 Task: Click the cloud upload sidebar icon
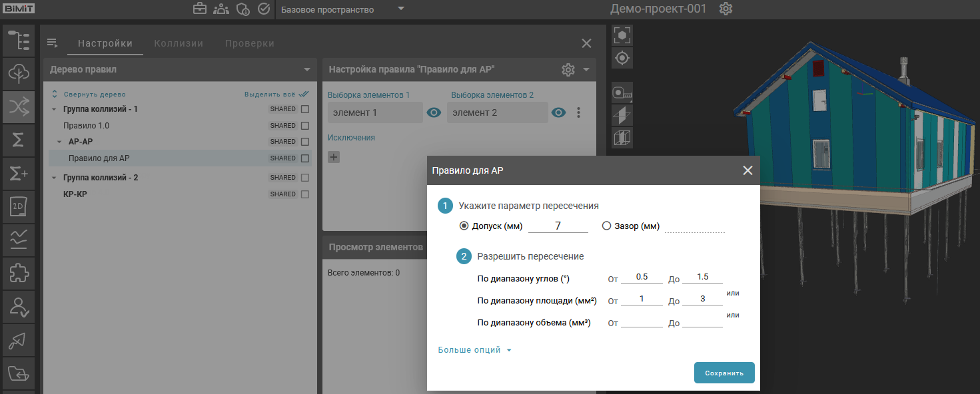19,73
